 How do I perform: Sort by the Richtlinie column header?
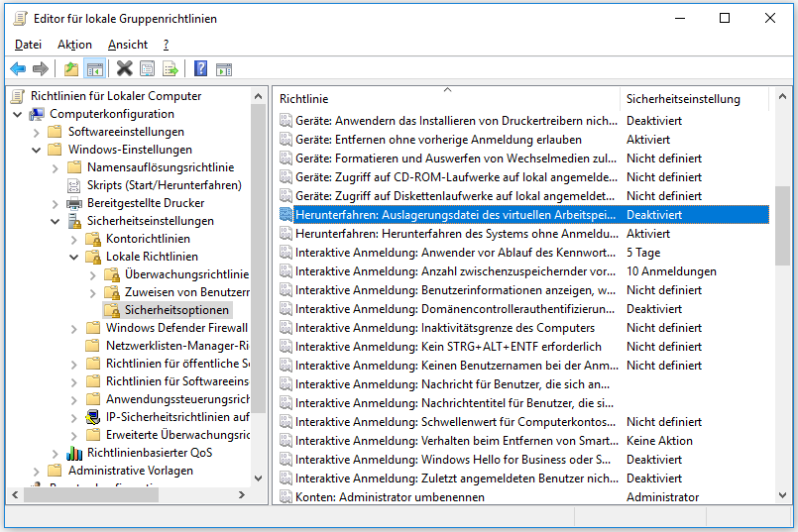(x=446, y=99)
